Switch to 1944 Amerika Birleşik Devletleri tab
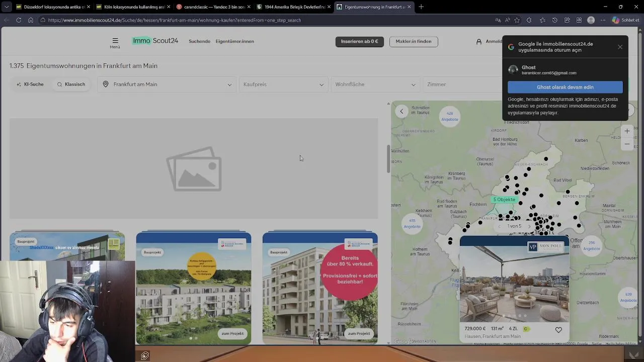 tap(294, 7)
